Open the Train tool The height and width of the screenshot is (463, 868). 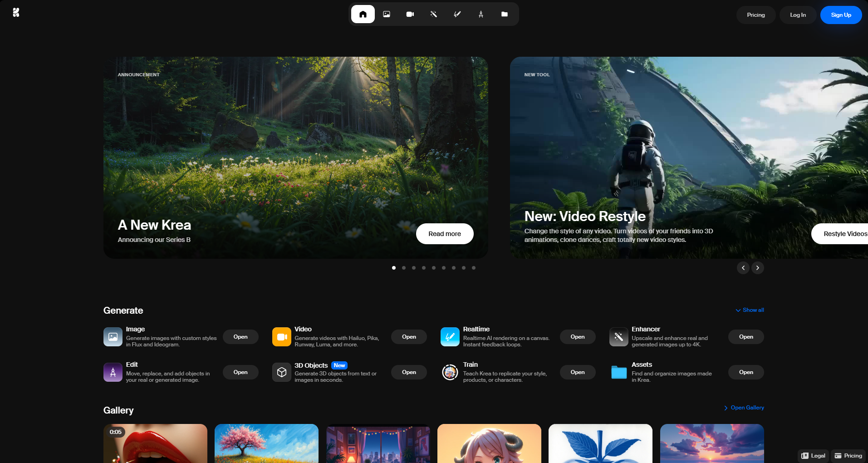point(578,372)
